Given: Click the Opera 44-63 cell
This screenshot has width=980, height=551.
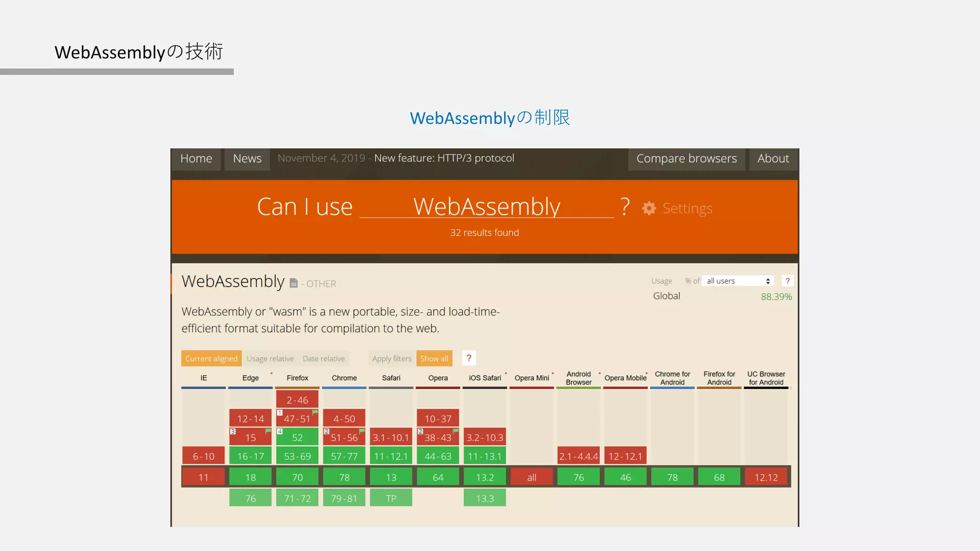Looking at the screenshot, I should [x=438, y=456].
